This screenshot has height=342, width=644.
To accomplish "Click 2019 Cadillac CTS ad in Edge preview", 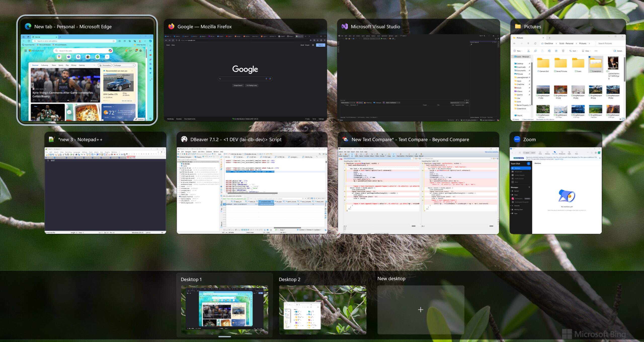I will coord(118,85).
